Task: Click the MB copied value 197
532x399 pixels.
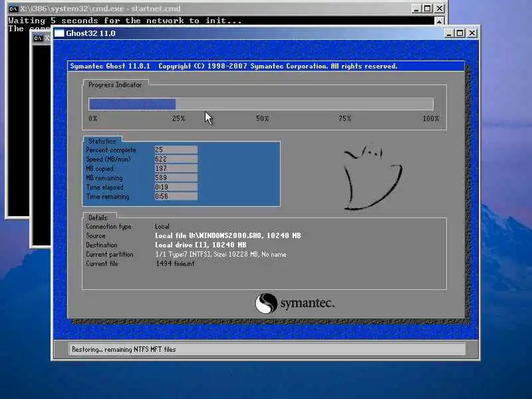Action: 176,168
